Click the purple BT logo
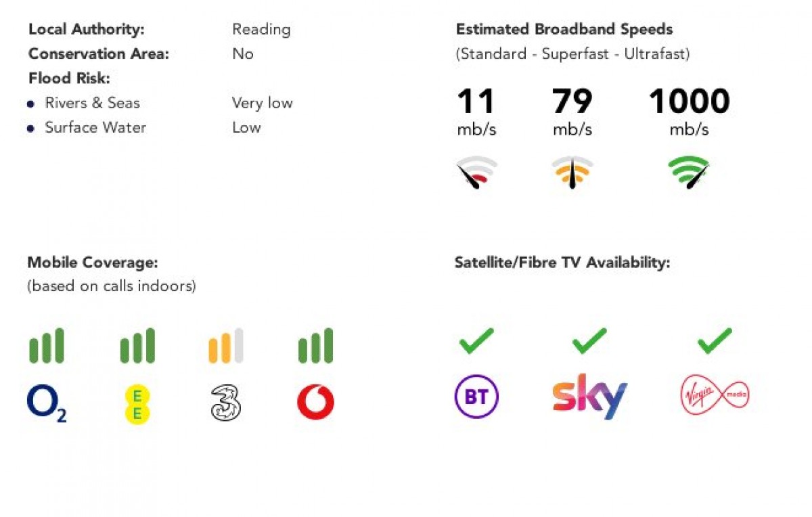Viewport: 812px width, 517px height. point(476,397)
